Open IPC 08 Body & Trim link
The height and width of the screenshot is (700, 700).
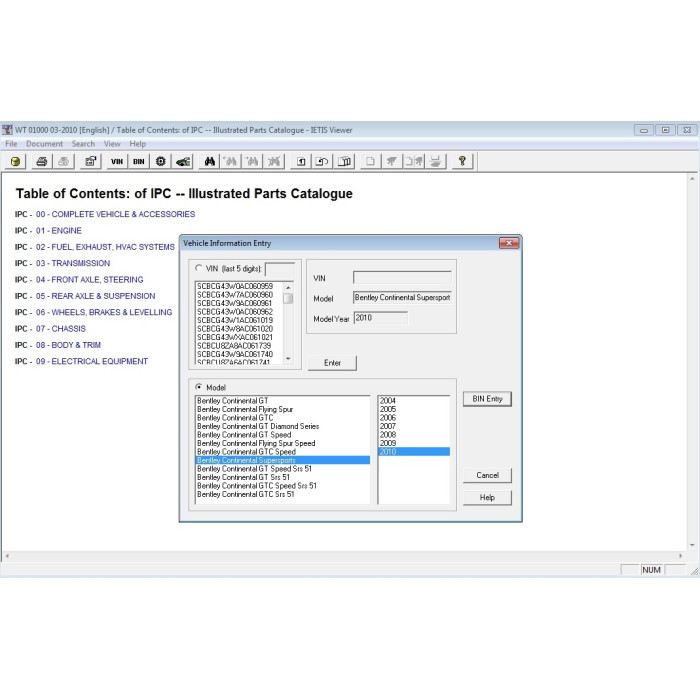[x=68, y=345]
